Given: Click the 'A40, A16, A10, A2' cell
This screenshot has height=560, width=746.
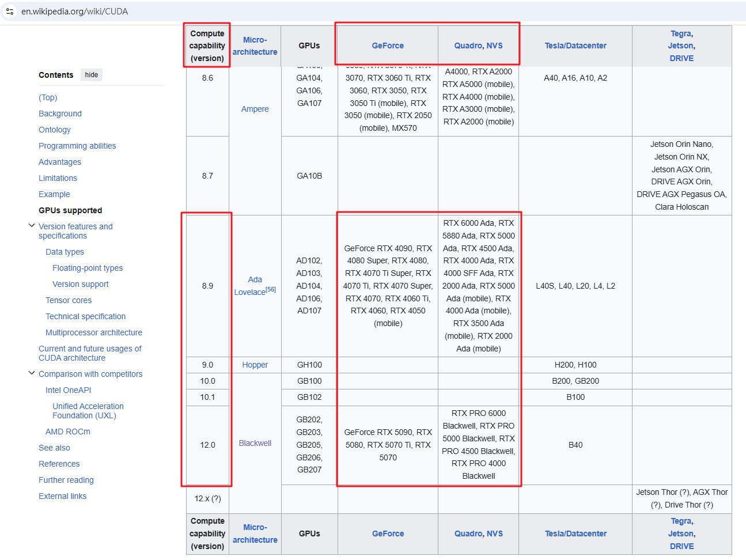Looking at the screenshot, I should pyautogui.click(x=575, y=78).
